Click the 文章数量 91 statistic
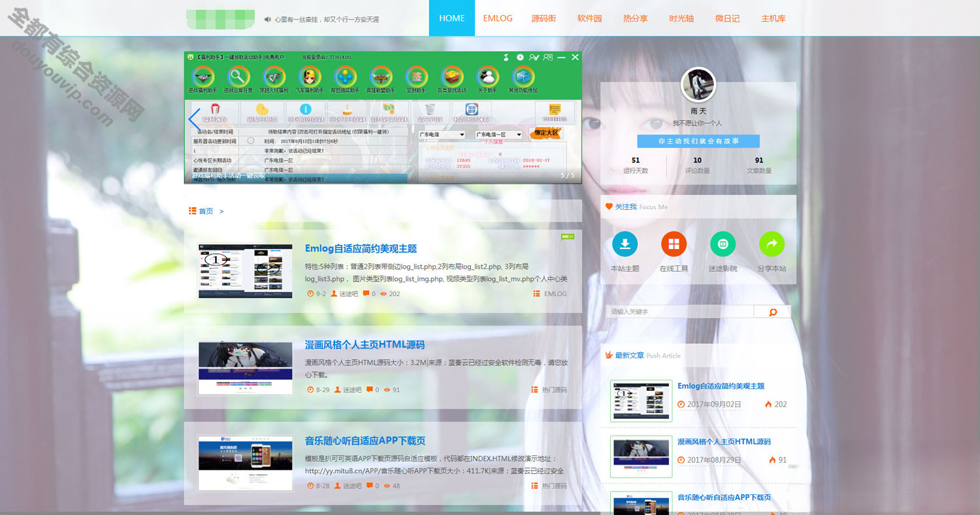This screenshot has height=515, width=980. 759,165
